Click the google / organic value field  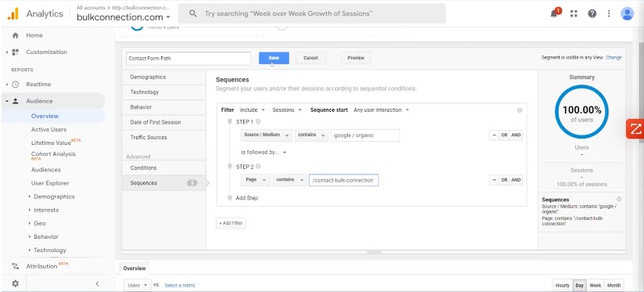pyautogui.click(x=365, y=135)
